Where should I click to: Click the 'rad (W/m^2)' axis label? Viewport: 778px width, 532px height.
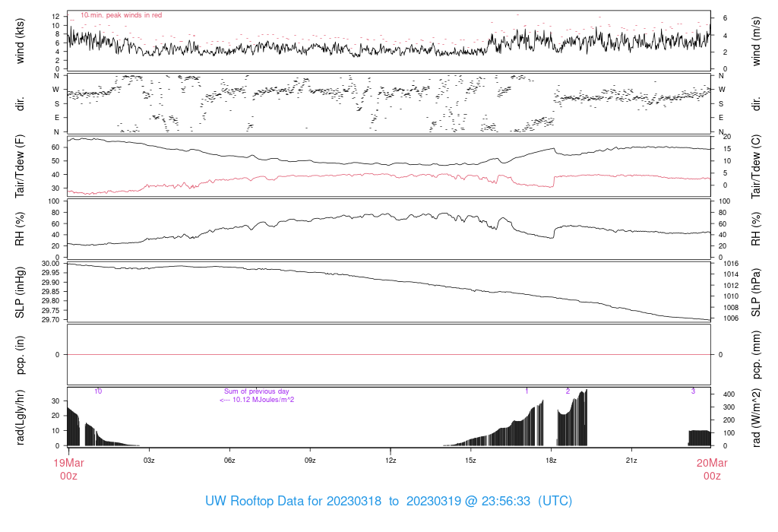(x=756, y=417)
